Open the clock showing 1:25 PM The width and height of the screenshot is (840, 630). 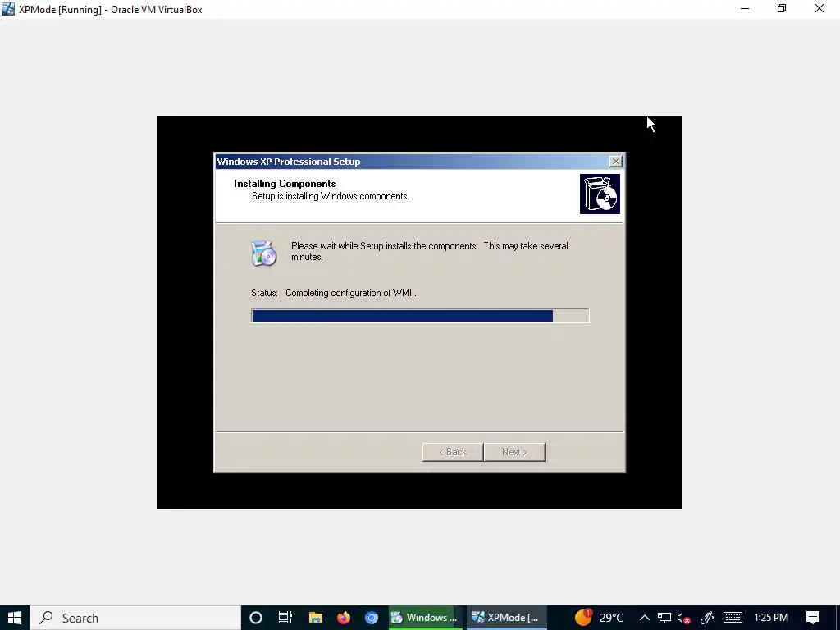point(771,618)
